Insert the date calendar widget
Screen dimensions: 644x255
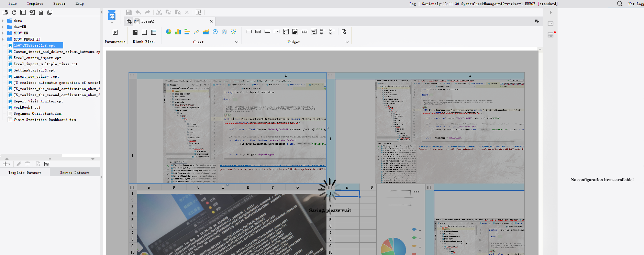point(295,32)
